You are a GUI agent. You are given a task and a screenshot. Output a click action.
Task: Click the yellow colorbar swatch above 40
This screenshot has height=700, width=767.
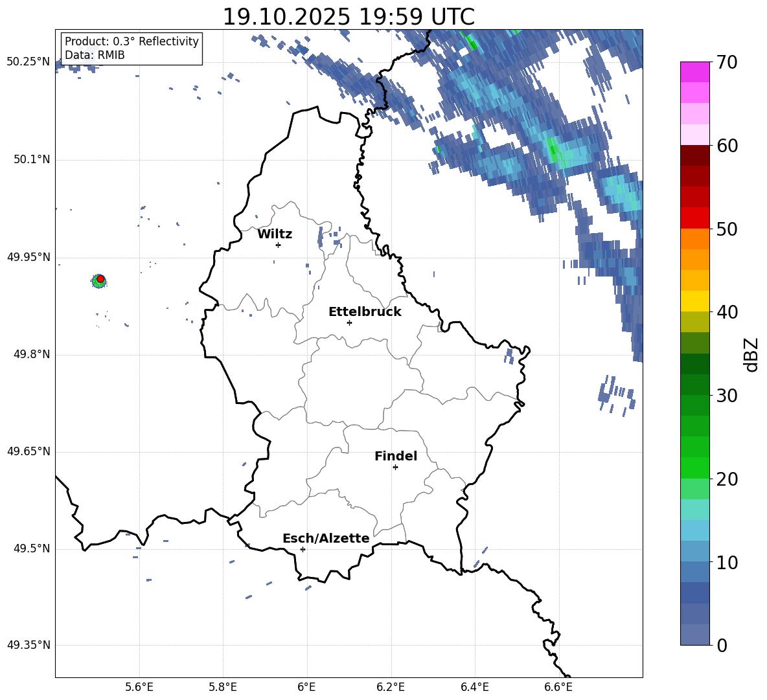(x=694, y=302)
